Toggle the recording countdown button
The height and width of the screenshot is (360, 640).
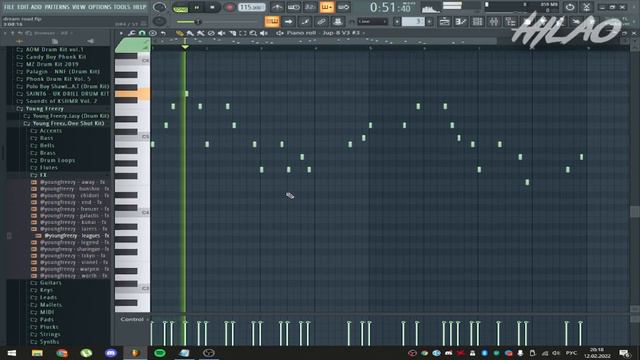pos(310,7)
